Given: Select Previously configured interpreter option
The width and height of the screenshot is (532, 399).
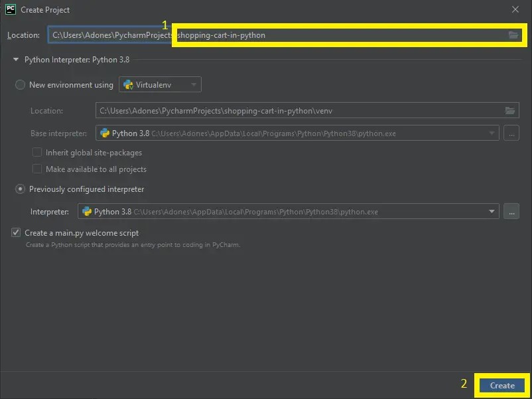Looking at the screenshot, I should (20, 189).
